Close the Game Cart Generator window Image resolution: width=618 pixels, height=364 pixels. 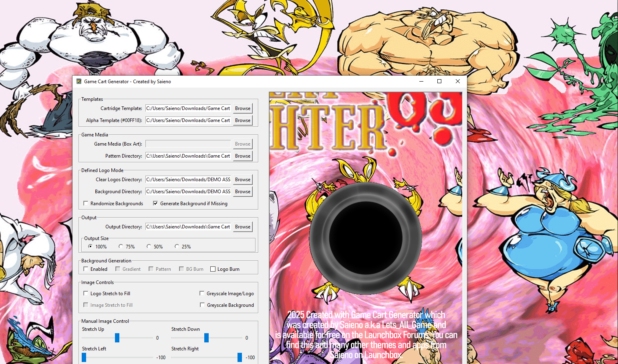pos(458,81)
